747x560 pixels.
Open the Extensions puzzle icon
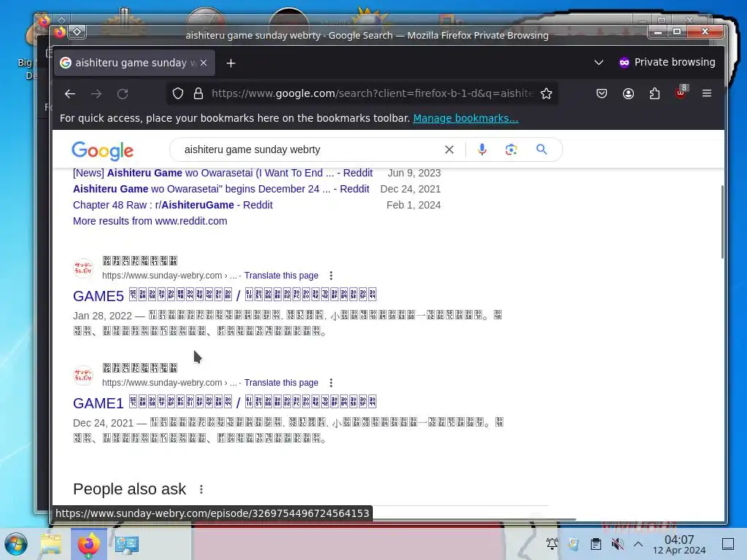(x=654, y=93)
